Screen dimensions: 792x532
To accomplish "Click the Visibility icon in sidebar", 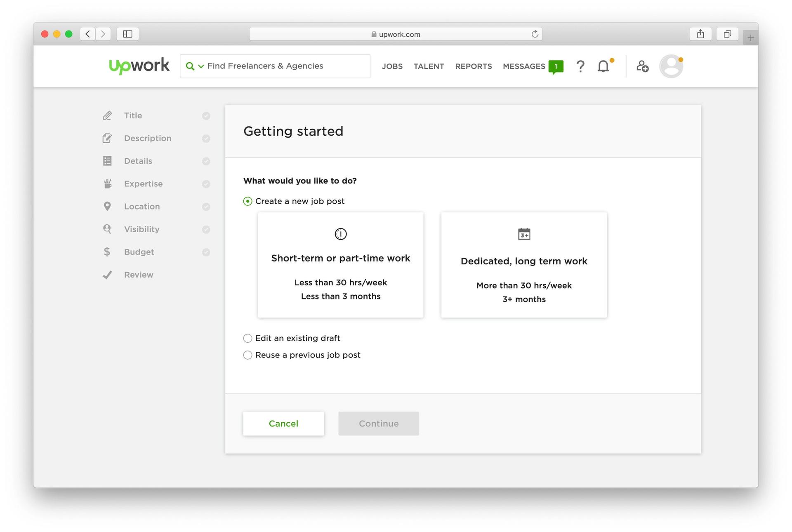I will 107,229.
